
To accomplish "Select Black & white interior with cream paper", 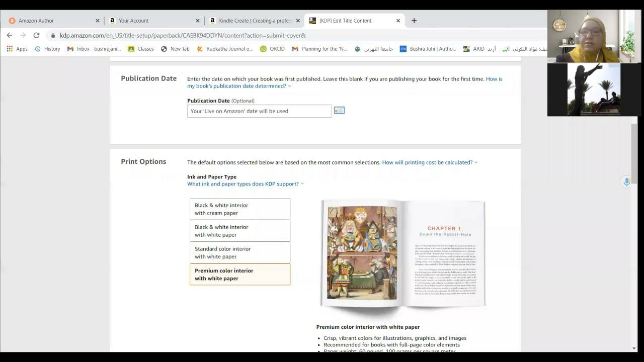I will [240, 209].
